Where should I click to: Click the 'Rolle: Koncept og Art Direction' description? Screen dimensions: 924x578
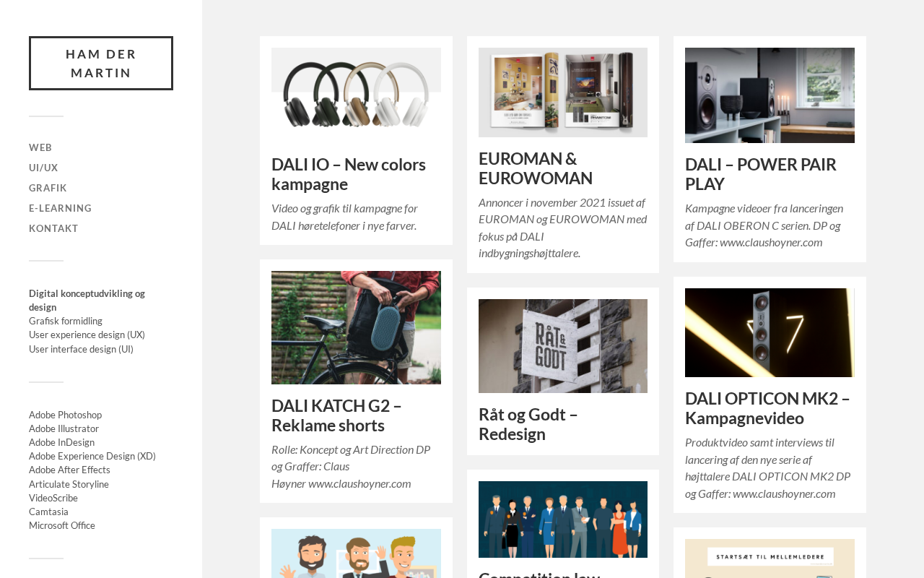pyautogui.click(x=351, y=467)
